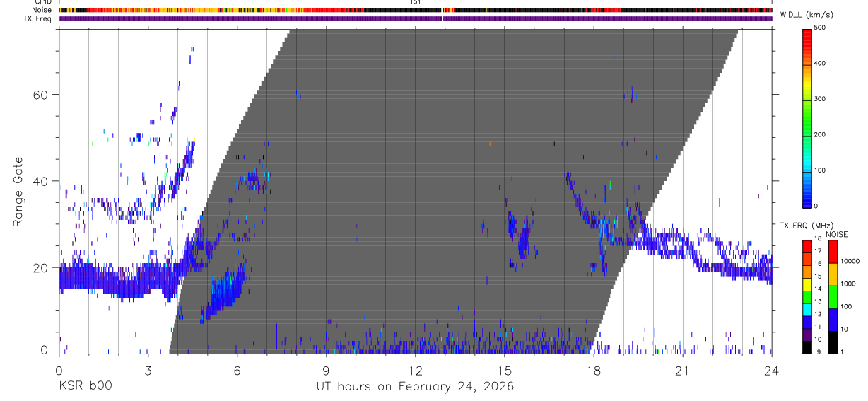Click the x-axis tick label 15

pos(504,371)
